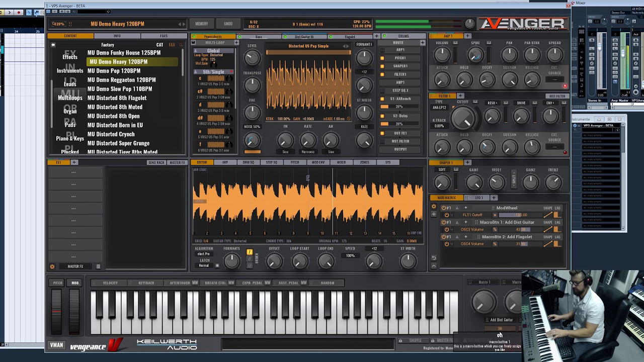
Task: Add a new AMP module with plus
Action: 467,36
